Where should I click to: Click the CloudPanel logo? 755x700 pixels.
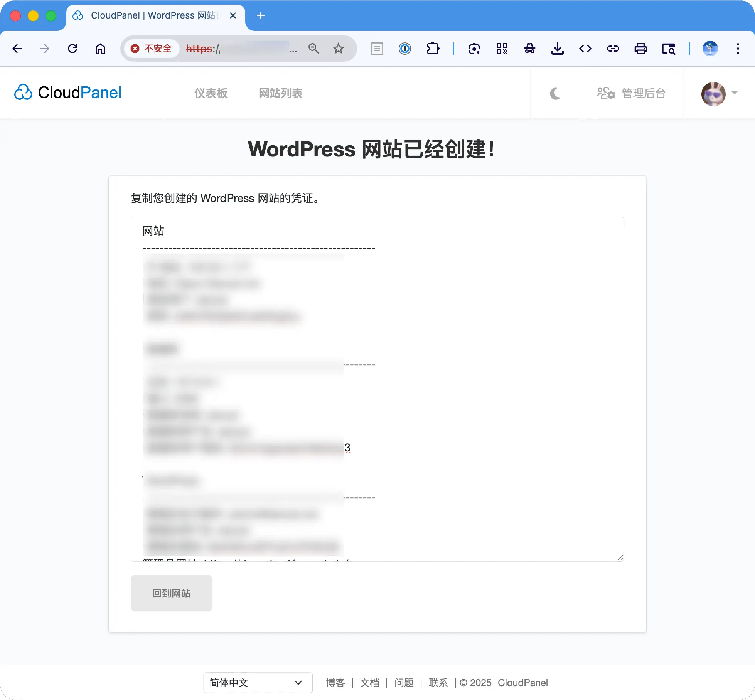click(x=67, y=93)
